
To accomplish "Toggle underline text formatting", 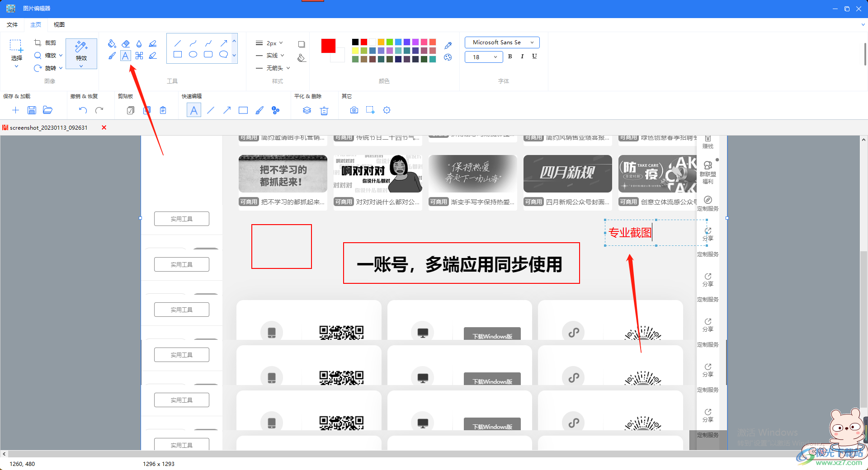I will [534, 56].
